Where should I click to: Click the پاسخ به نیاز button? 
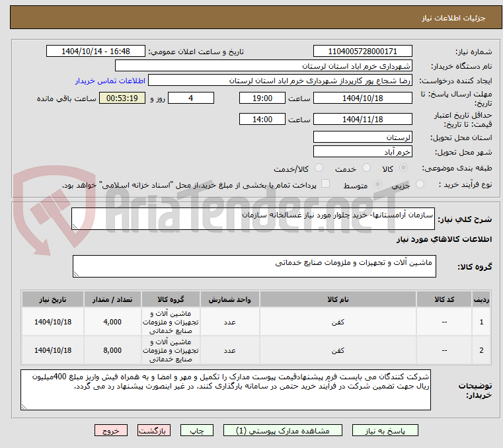click(385, 431)
